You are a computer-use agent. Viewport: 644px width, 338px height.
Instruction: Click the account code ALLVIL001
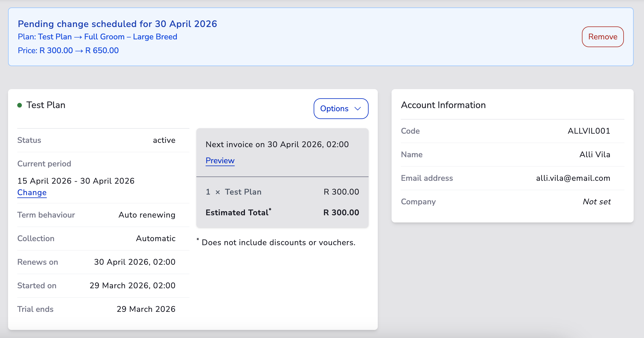coord(589,131)
